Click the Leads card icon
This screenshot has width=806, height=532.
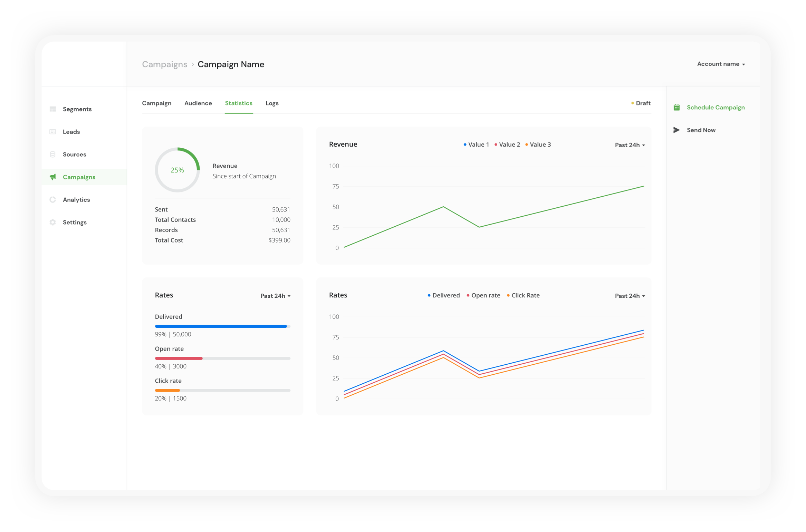click(x=53, y=132)
